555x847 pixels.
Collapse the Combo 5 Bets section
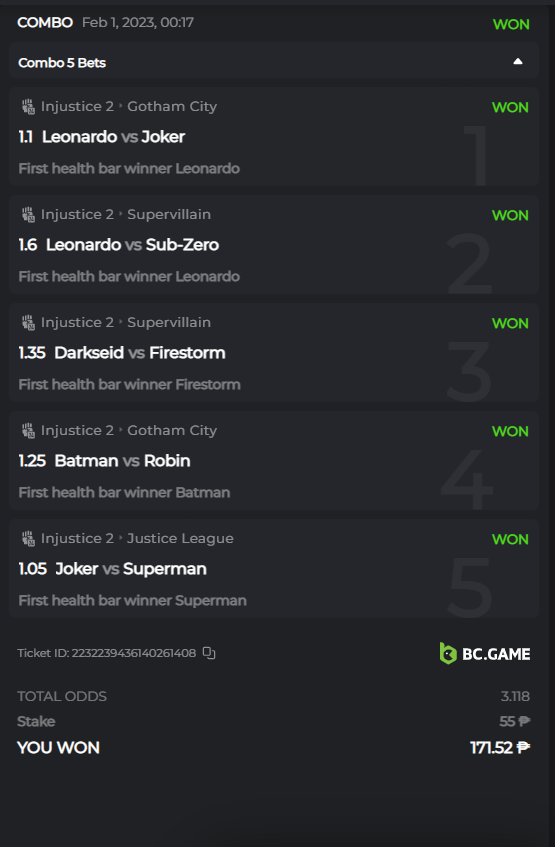(x=518, y=62)
